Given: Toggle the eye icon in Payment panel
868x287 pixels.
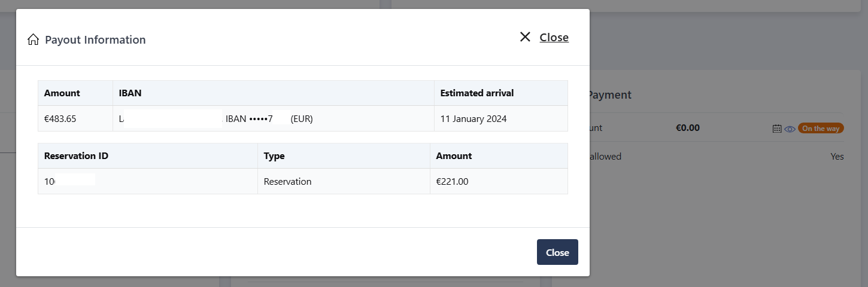Looking at the screenshot, I should click(x=790, y=129).
